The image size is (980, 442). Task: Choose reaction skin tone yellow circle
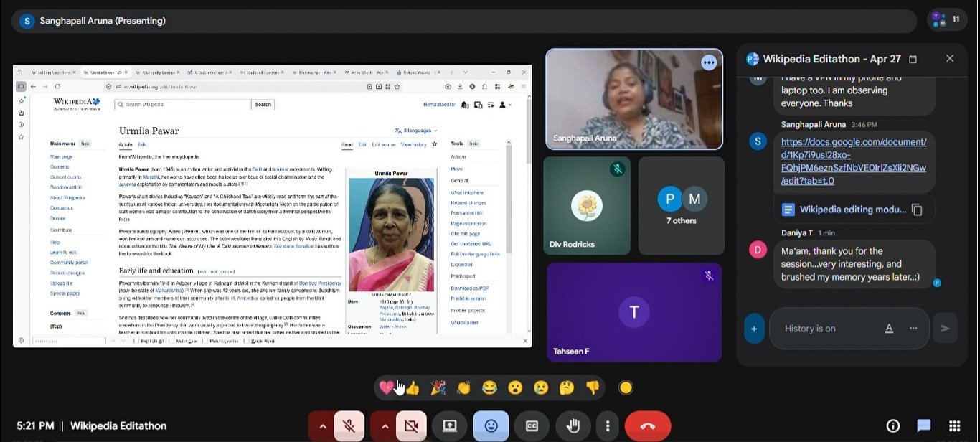point(626,387)
